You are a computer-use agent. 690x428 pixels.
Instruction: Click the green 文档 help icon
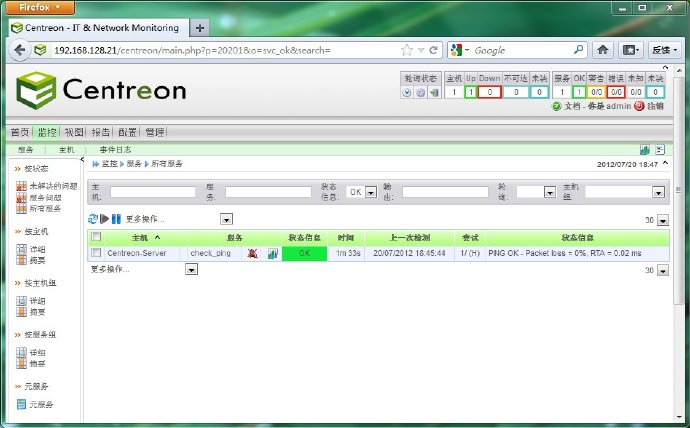point(556,106)
